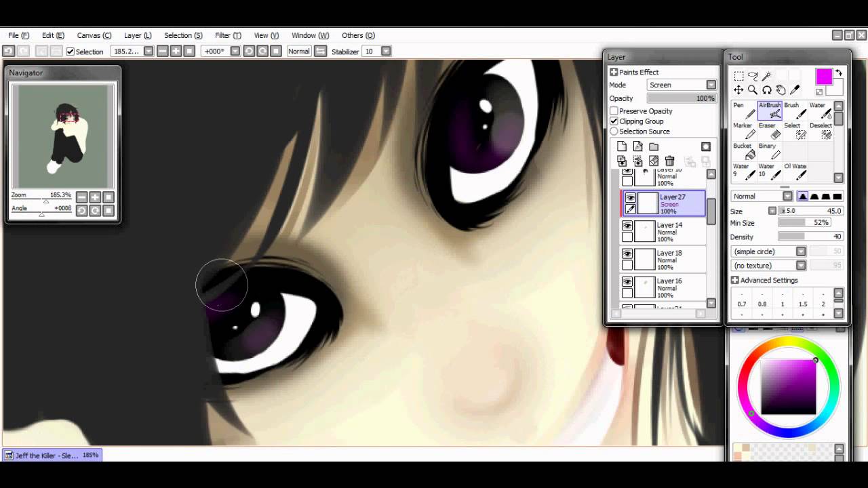Activate the Hand pan tool
The width and height of the screenshot is (868, 488).
[x=781, y=90]
